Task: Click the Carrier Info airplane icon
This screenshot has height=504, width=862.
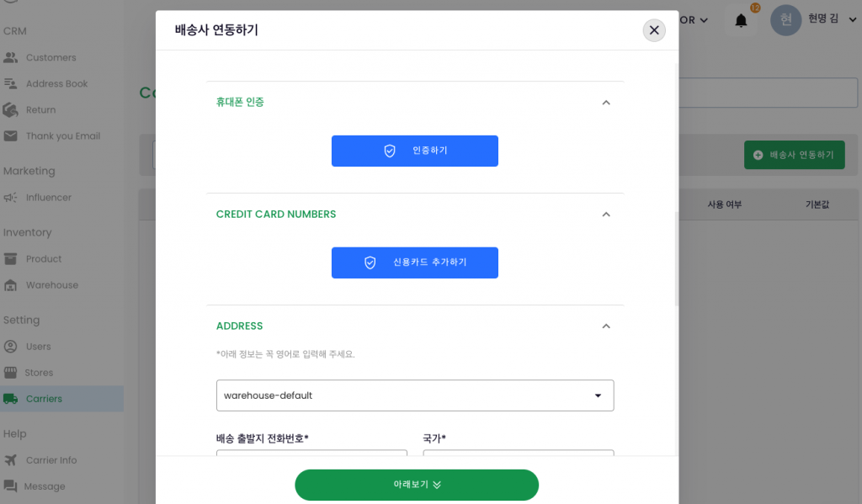Action: (x=11, y=460)
